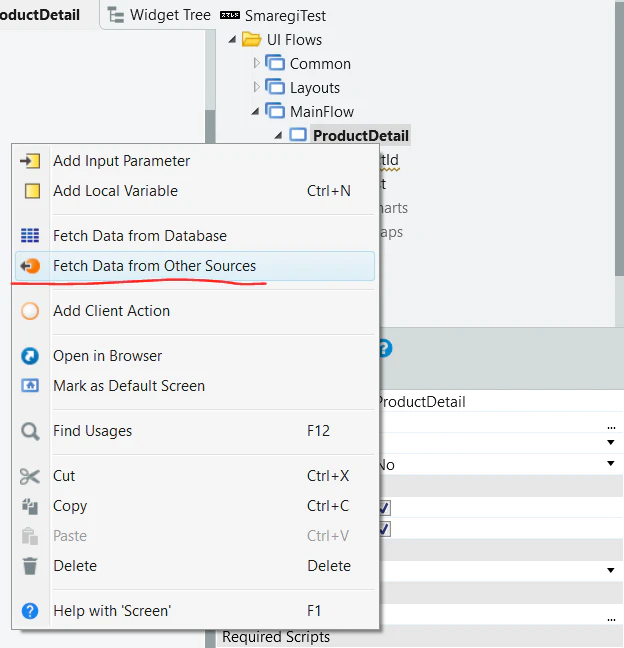Open the blue help question mark in the properties panel
The height and width of the screenshot is (648, 624).
coord(386,348)
